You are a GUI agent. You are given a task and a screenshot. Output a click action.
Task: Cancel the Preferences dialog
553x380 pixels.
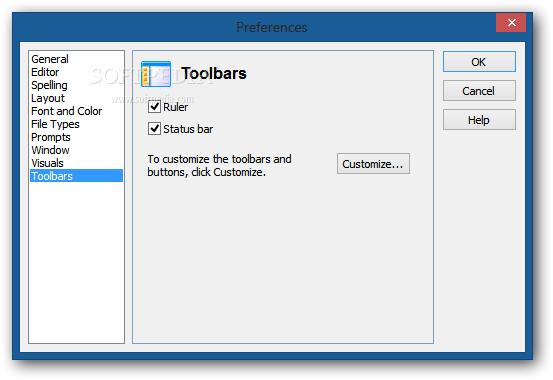pos(479,91)
